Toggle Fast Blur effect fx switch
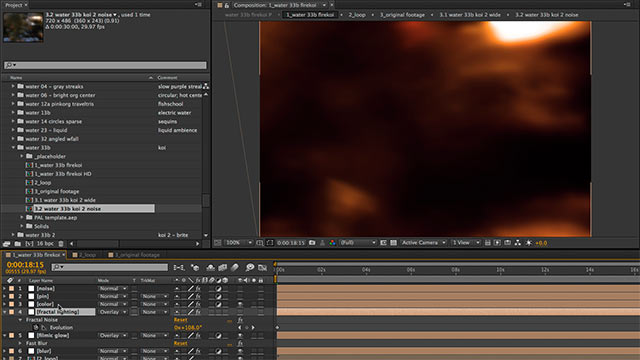Screen dimensions: 640x360 [x=240, y=343]
